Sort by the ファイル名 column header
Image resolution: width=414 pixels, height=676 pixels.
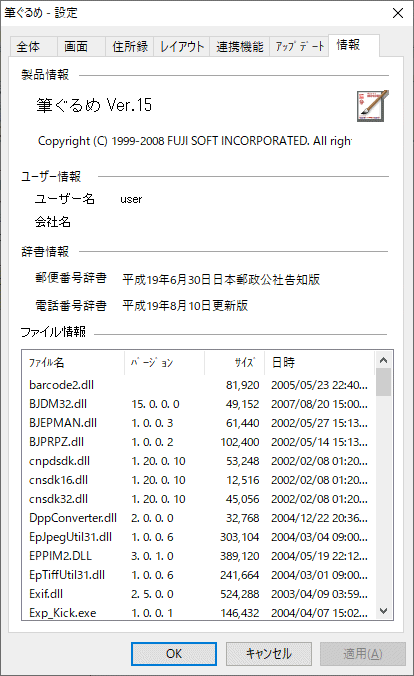pos(73,362)
